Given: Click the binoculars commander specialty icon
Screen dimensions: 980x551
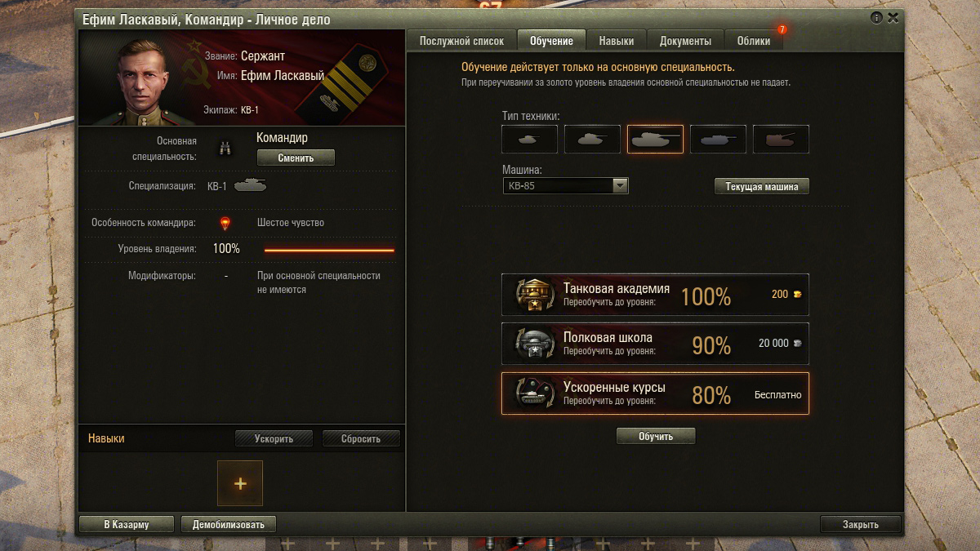Looking at the screenshot, I should (x=226, y=148).
